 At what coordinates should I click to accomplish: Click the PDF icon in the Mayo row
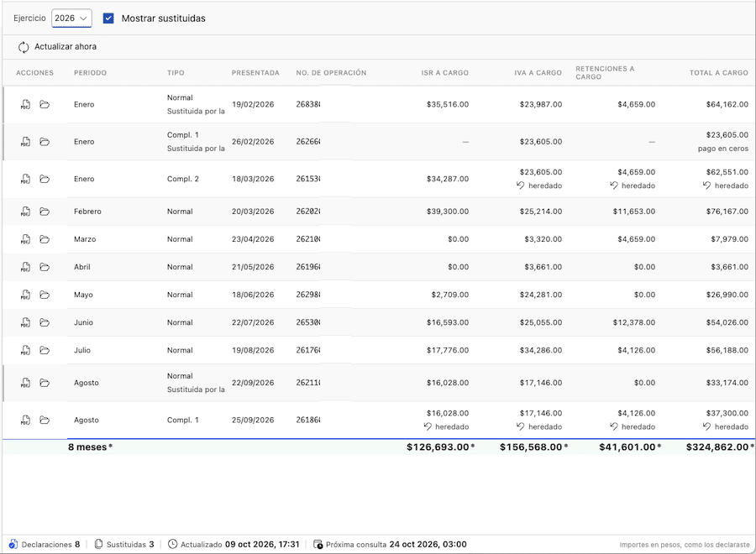point(25,295)
